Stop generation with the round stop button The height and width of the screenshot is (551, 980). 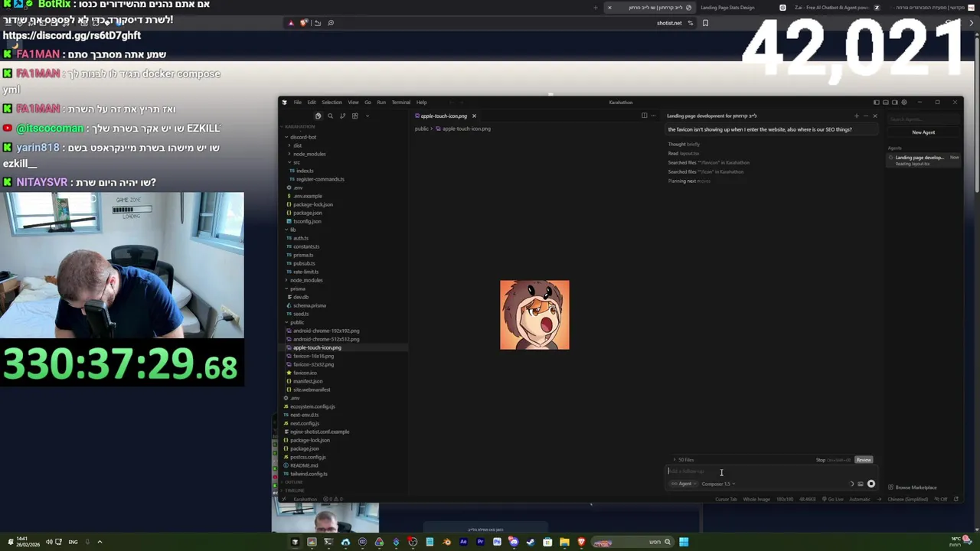(x=871, y=484)
